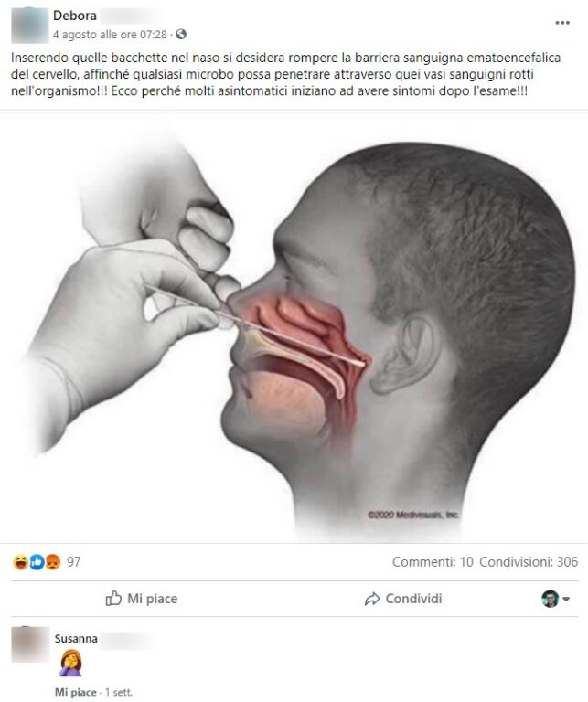Open the nasal swab illustration image
588x702 pixels.
click(x=294, y=327)
